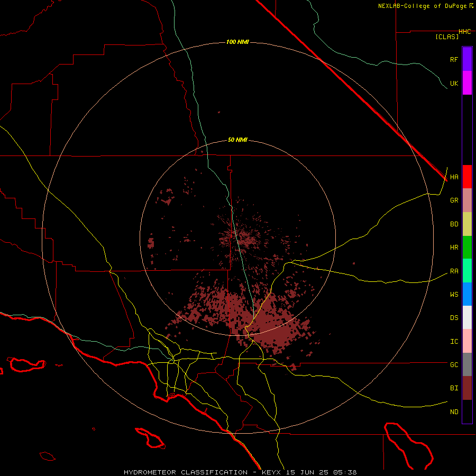The image size is (476, 476).
Task: Click the 15 JUN 25 date text
Action: [x=308, y=472]
